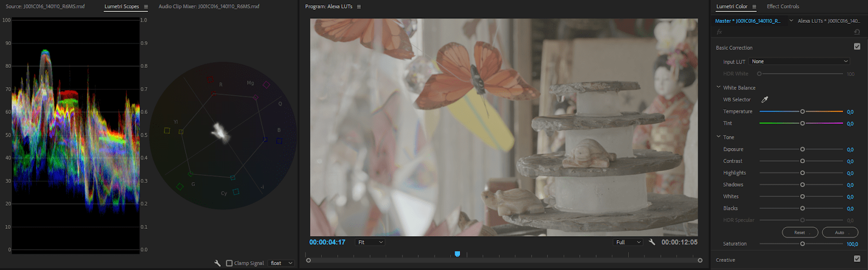The width and height of the screenshot is (868, 270).
Task: Open the Lumetri Color panel menu icon
Action: [x=754, y=7]
